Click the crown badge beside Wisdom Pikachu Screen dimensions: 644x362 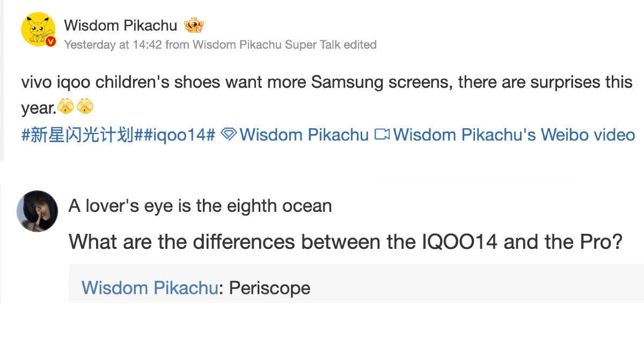pyautogui.click(x=194, y=25)
